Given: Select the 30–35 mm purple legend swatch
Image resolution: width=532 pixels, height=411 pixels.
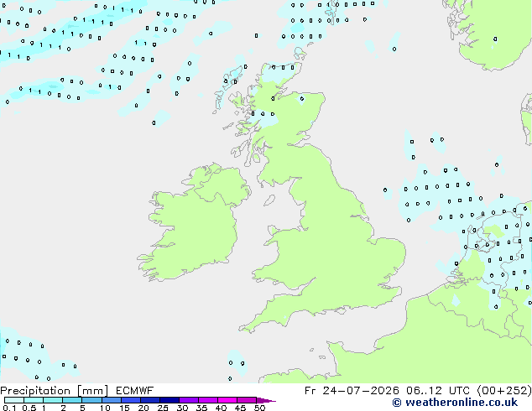Looking at the screenshot, I should point(189,400).
